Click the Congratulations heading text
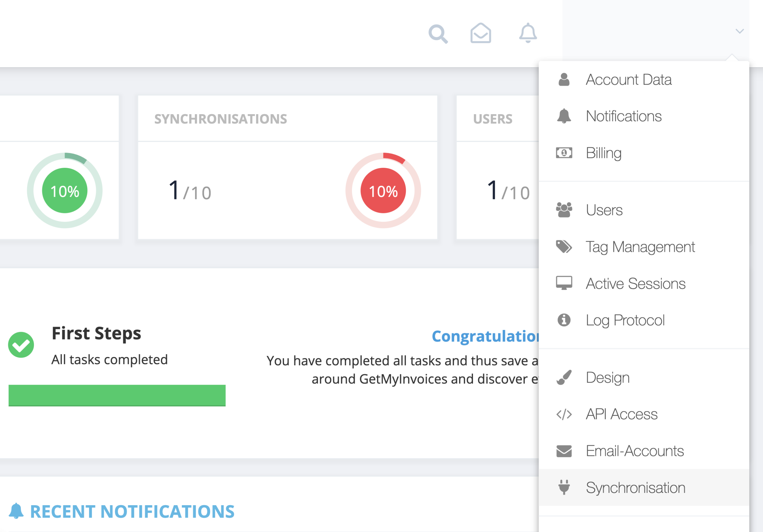Screen dimensions: 763x532 click(485, 336)
